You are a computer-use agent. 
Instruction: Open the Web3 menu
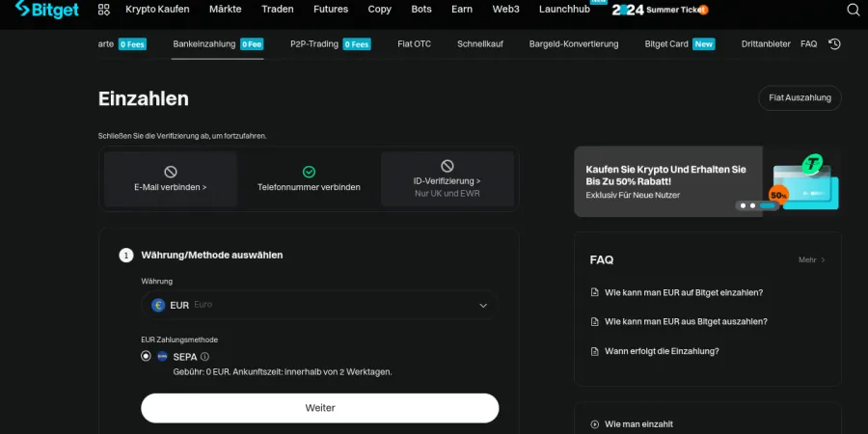pyautogui.click(x=506, y=10)
